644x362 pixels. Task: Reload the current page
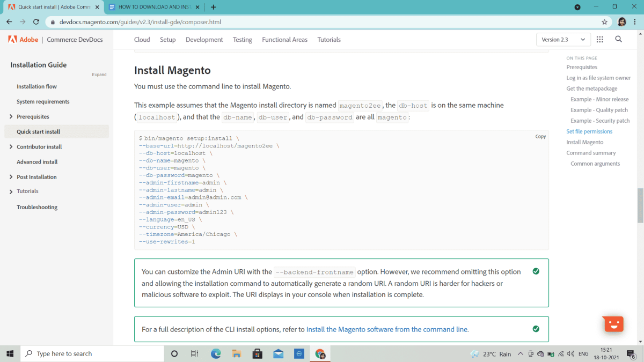(x=35, y=21)
